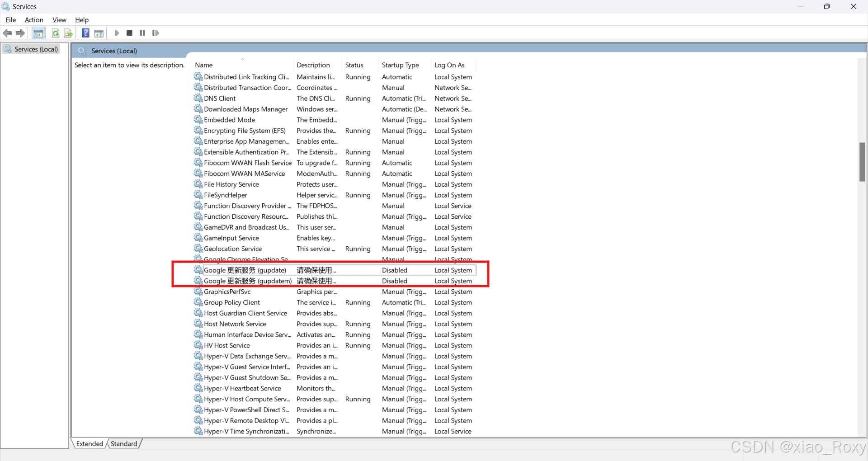The image size is (868, 461).
Task: Click gear icon of Hyper-V Heartbeat Service
Action: 198,388
